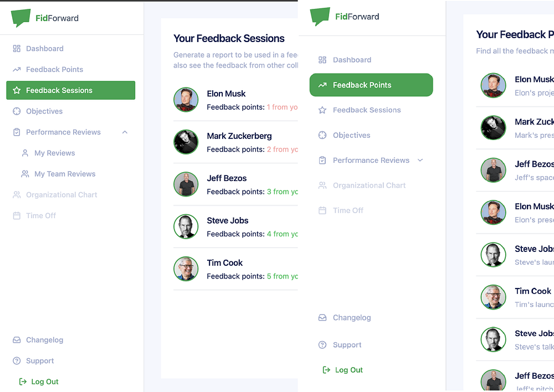Click the FidForward speech-bubble logo in left panel

[20, 18]
